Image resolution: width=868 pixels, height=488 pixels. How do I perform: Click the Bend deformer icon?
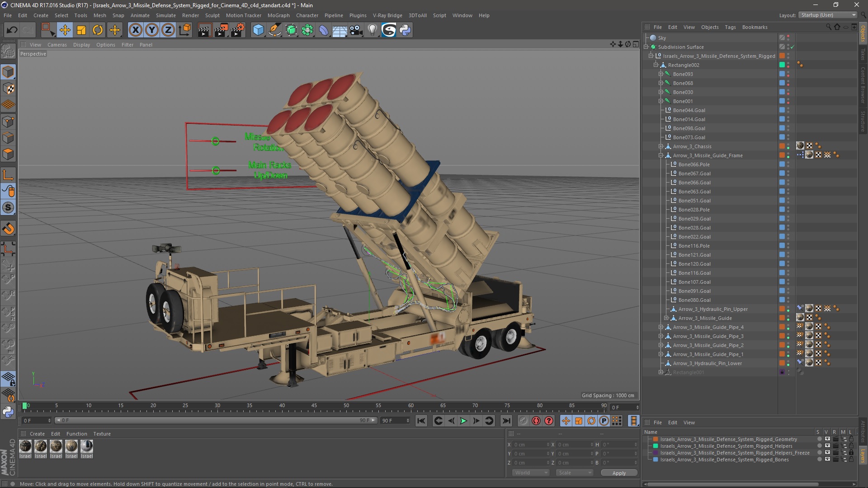(324, 30)
